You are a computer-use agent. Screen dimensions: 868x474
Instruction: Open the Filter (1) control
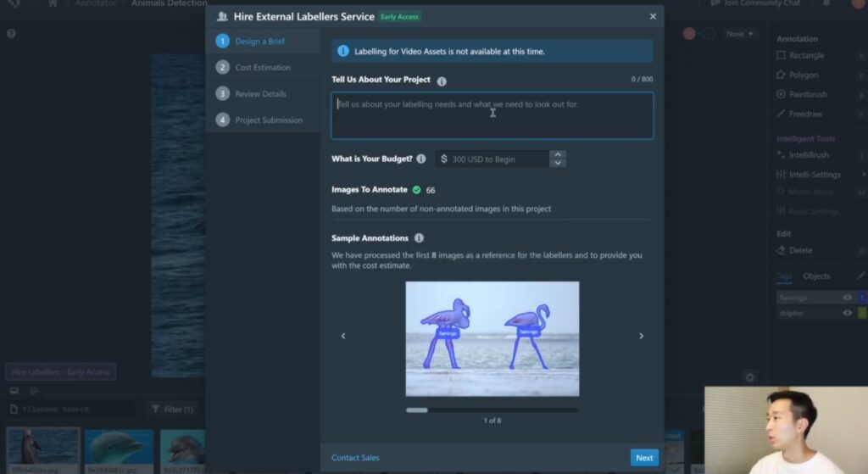pos(172,410)
